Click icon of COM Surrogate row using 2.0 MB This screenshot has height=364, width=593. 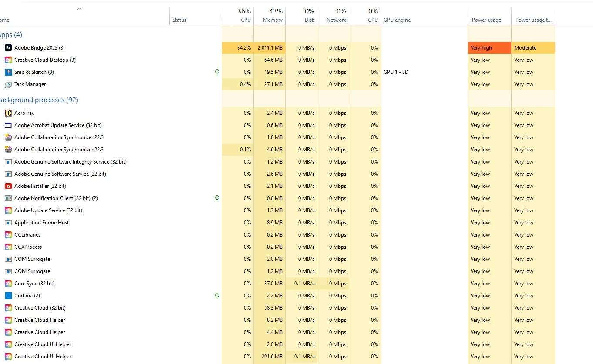click(8, 259)
